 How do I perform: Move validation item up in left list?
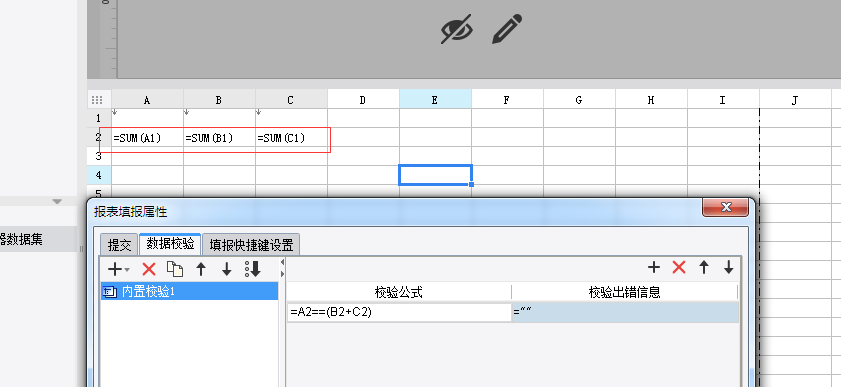point(201,269)
